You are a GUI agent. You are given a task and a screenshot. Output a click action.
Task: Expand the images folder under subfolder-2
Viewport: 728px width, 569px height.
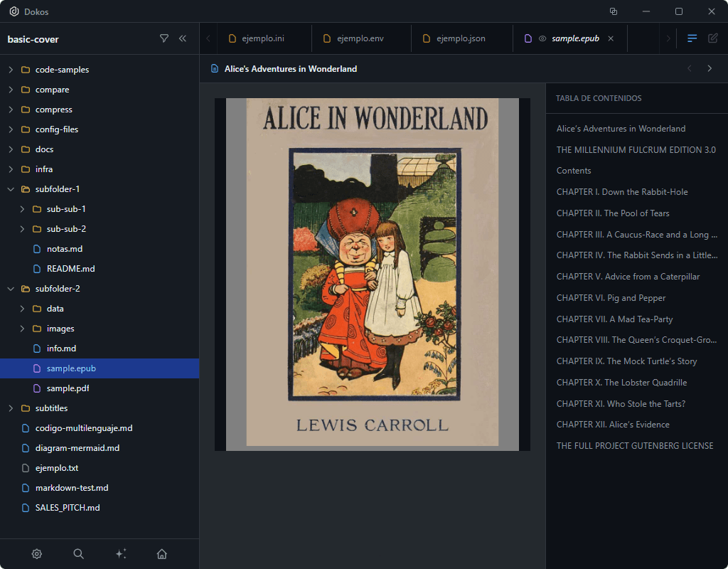tap(21, 328)
